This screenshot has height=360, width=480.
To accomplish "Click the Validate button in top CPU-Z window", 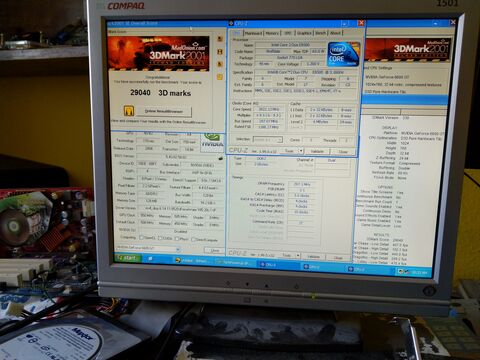I will [317, 151].
